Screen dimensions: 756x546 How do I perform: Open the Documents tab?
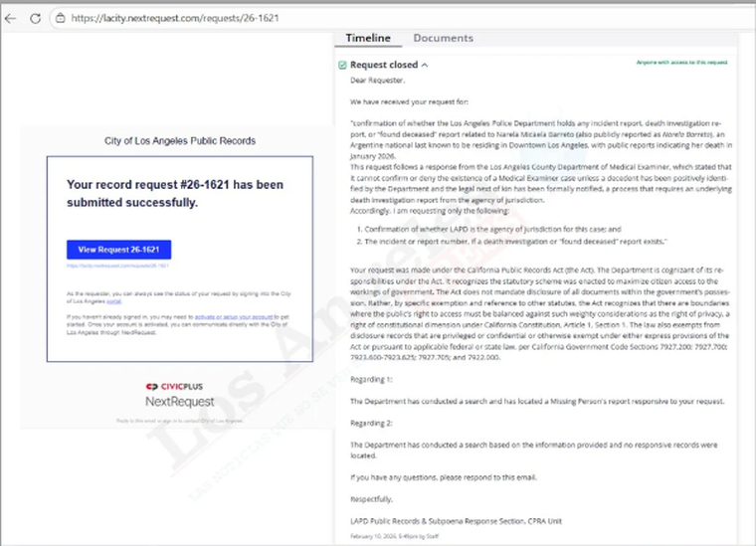443,38
